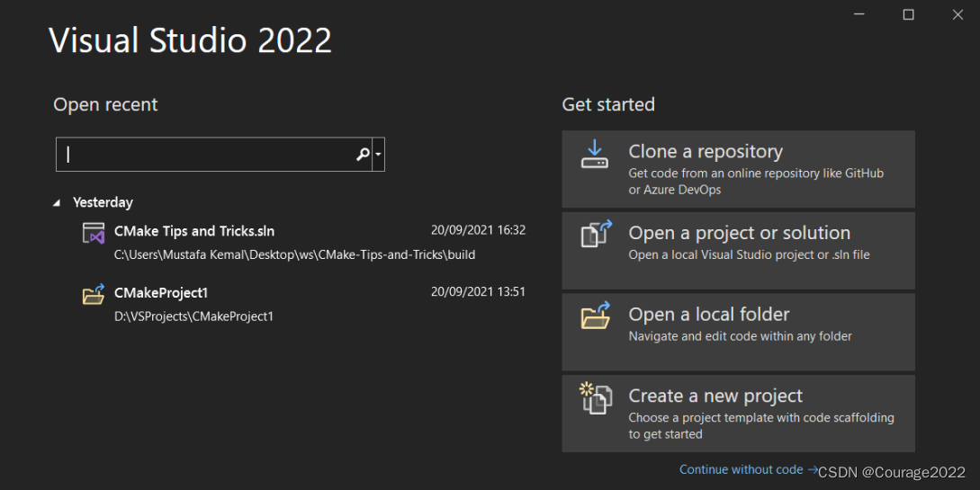The height and width of the screenshot is (490, 980).
Task: Maximize the Visual Studio start window
Action: coord(909,14)
